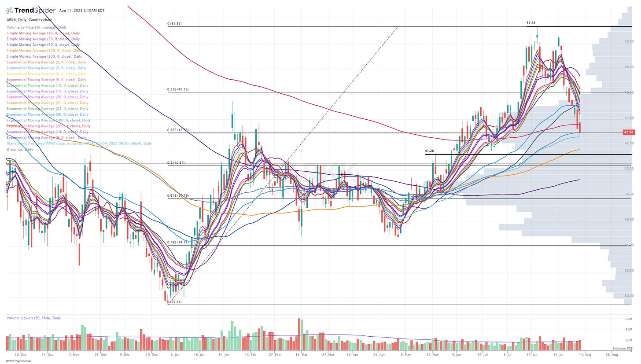Click the 41.26 horizontal level label

(429, 151)
